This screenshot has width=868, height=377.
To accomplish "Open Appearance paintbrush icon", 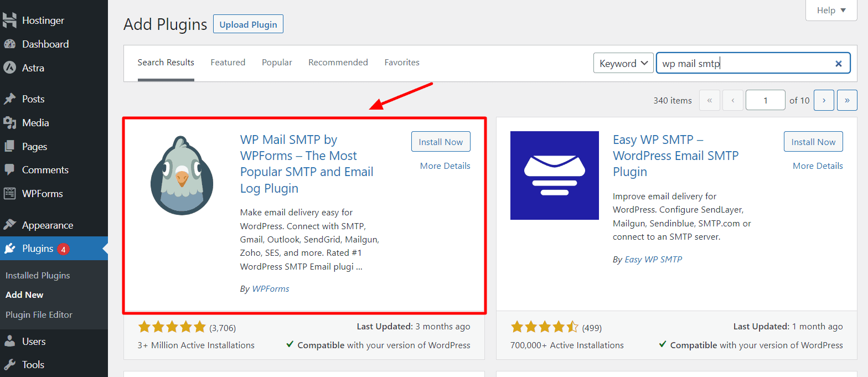I will point(9,225).
